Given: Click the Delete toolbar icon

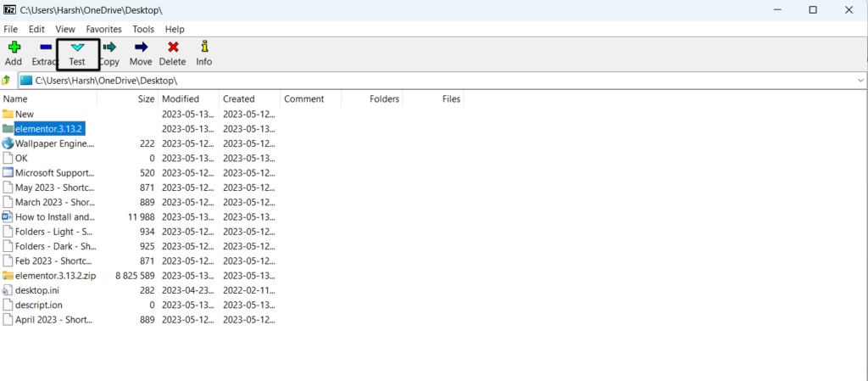Looking at the screenshot, I should [173, 47].
